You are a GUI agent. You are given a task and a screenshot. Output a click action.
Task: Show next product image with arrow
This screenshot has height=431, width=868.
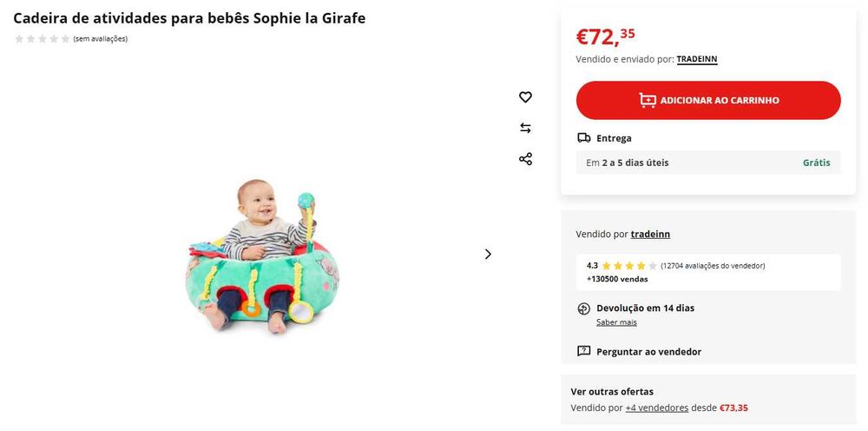click(488, 255)
